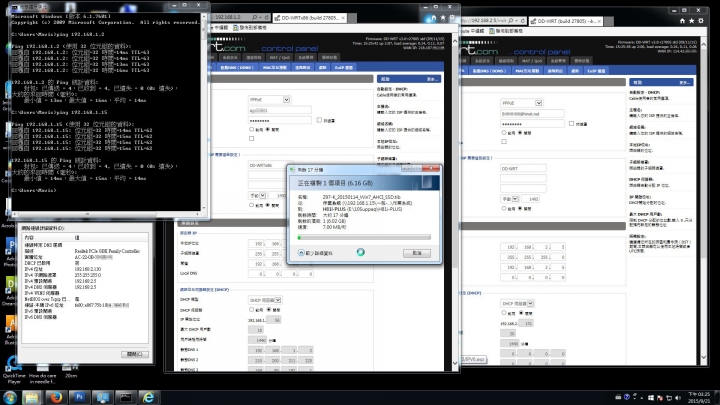Tick the checkbox below the radios in right DD-WRT page
This screenshot has height=405, width=720.
504,141
